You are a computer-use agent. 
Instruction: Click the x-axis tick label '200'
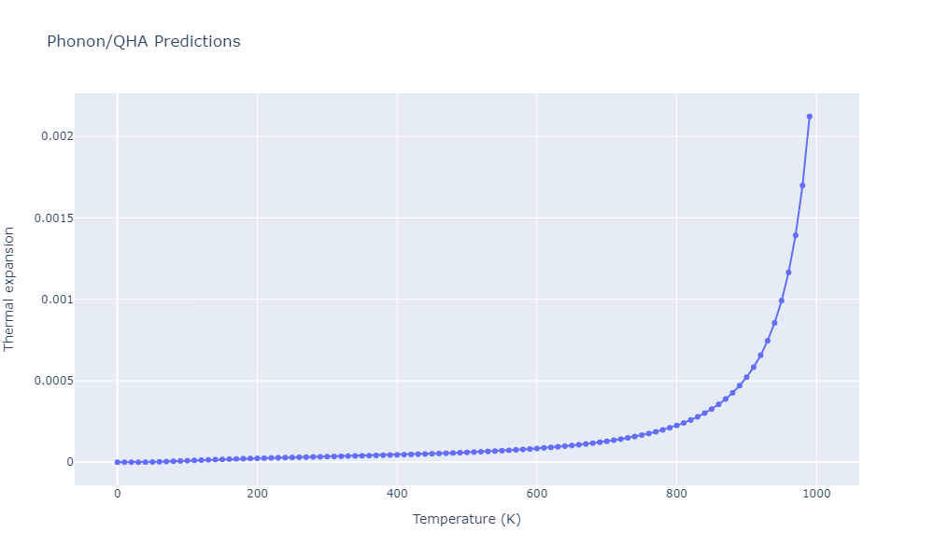coord(257,493)
